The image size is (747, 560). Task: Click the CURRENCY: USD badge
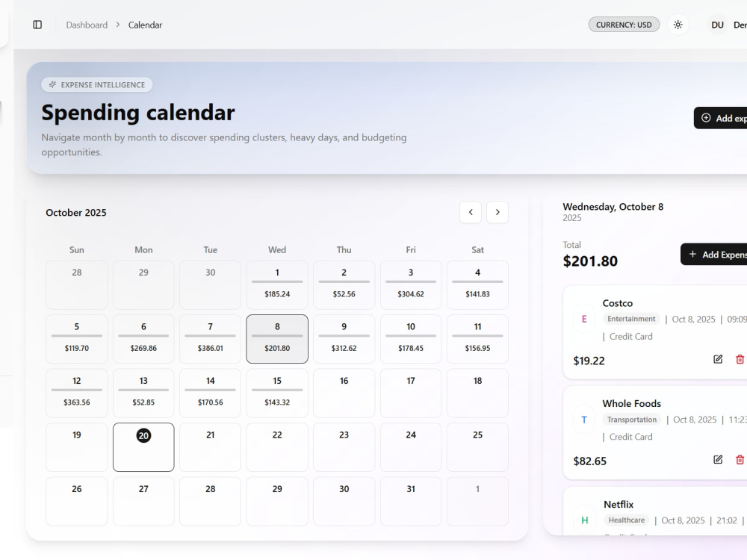click(x=624, y=25)
